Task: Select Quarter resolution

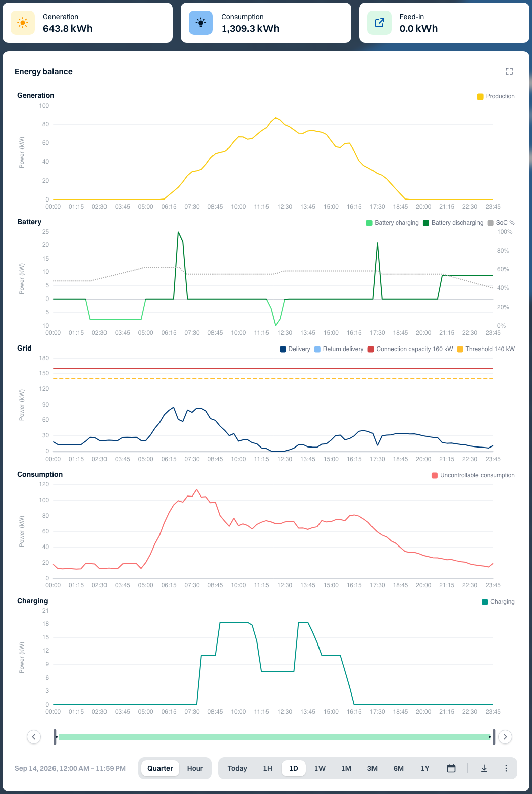Action: 160,768
